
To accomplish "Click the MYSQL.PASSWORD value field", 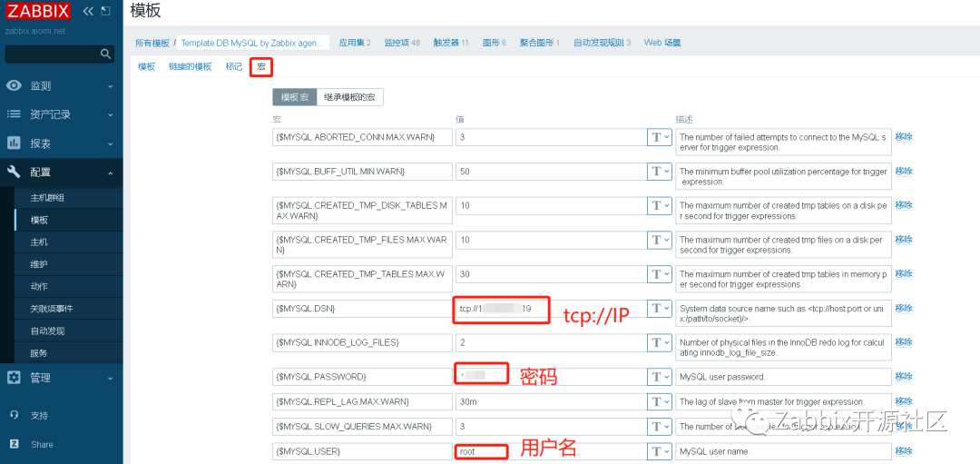I will pos(551,377).
